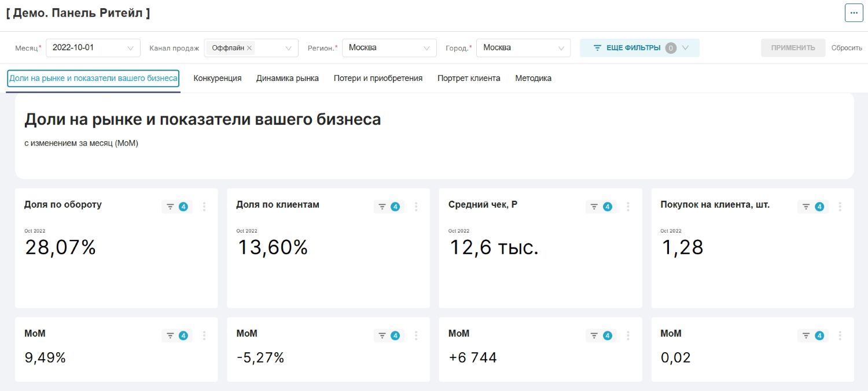The image size is (868, 391).
Task: Remove the Оффлайн tag from sales channel
Action: pyautogui.click(x=249, y=49)
